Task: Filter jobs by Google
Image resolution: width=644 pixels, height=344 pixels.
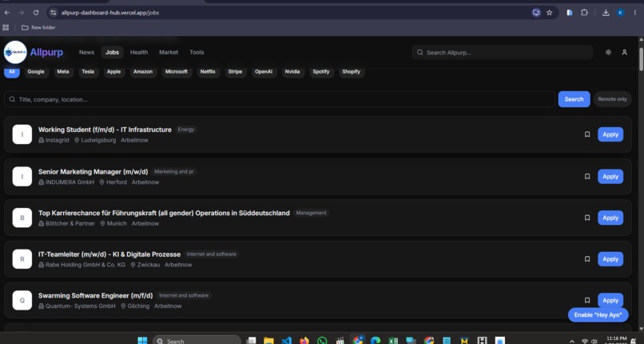Action: click(36, 71)
